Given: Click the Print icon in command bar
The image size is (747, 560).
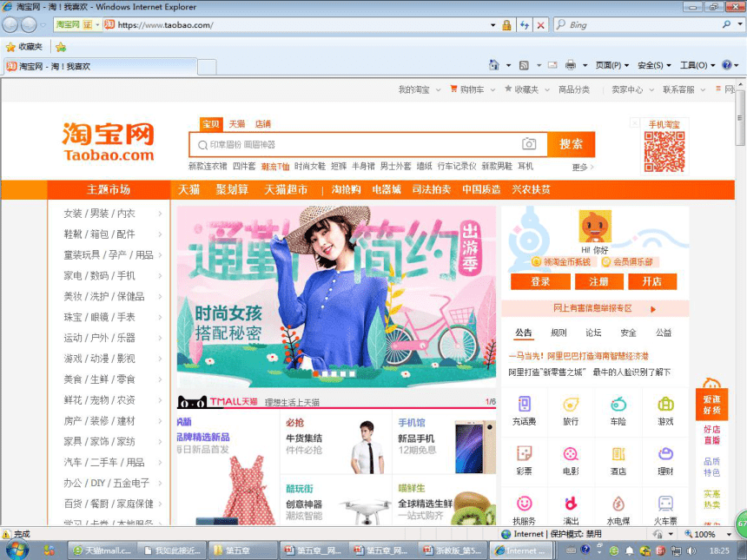Looking at the screenshot, I should (571, 65).
